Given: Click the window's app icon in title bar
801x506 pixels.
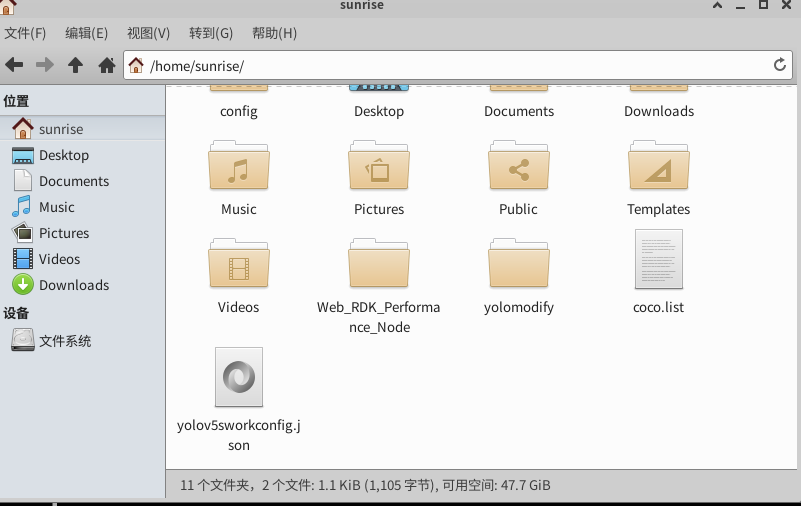Looking at the screenshot, I should [x=7, y=6].
